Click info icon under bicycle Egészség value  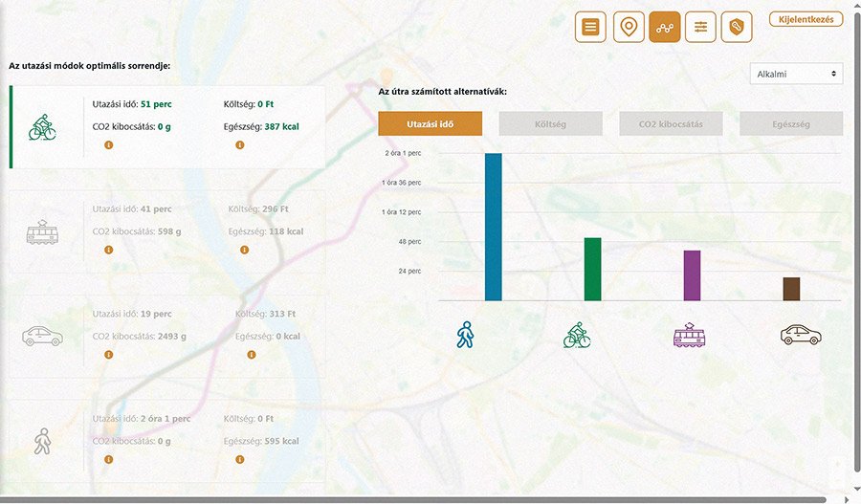point(240,145)
